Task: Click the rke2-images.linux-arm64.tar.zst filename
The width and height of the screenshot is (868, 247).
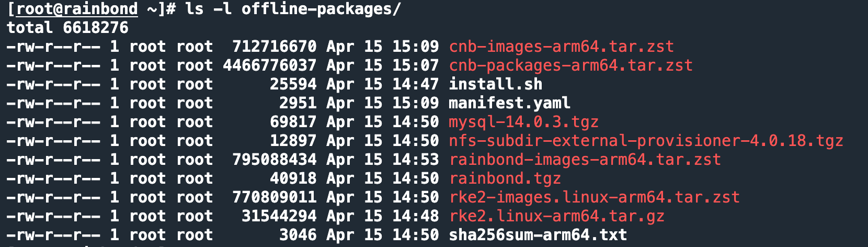Action: [x=594, y=197]
